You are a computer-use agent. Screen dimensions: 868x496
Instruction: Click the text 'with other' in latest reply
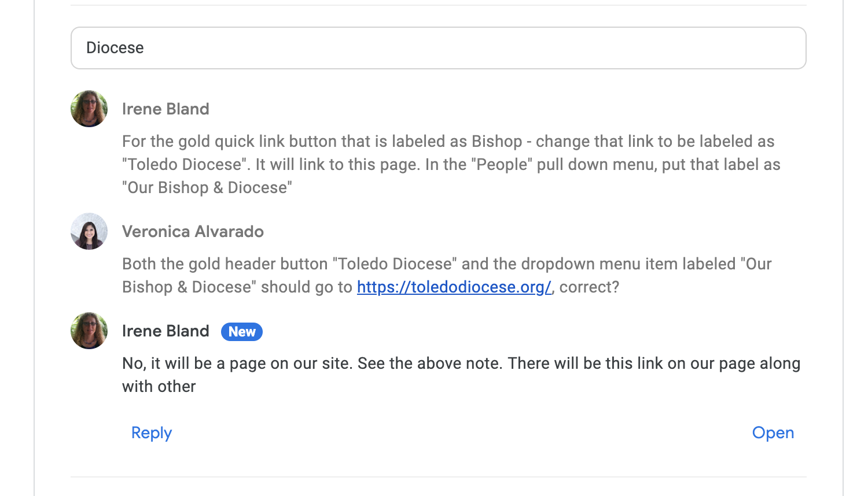(x=159, y=387)
